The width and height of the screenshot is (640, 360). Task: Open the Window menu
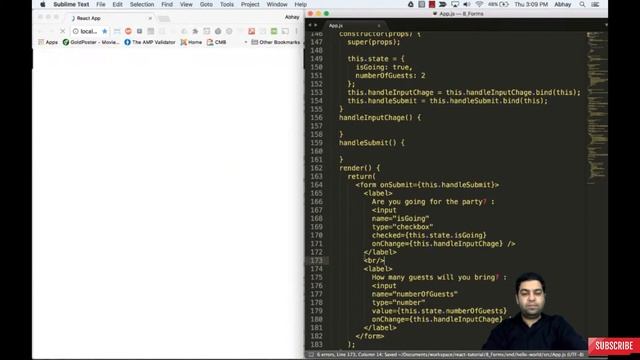(277, 4)
